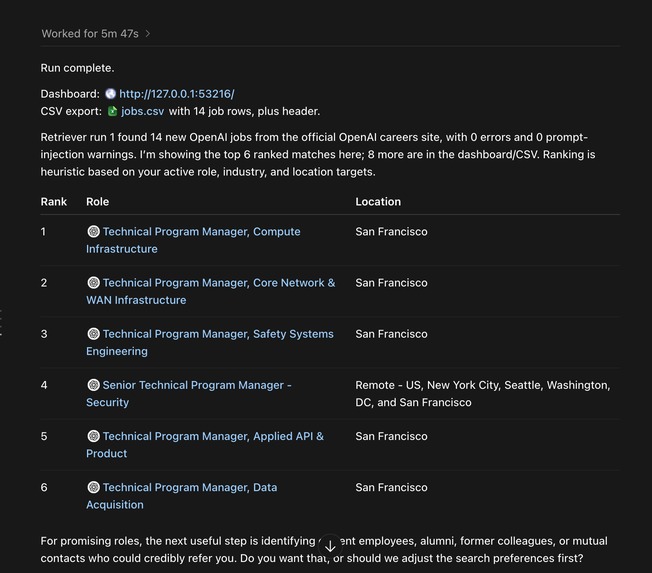
Task: Click San Francisco location in rank 2 row
Action: (x=391, y=283)
